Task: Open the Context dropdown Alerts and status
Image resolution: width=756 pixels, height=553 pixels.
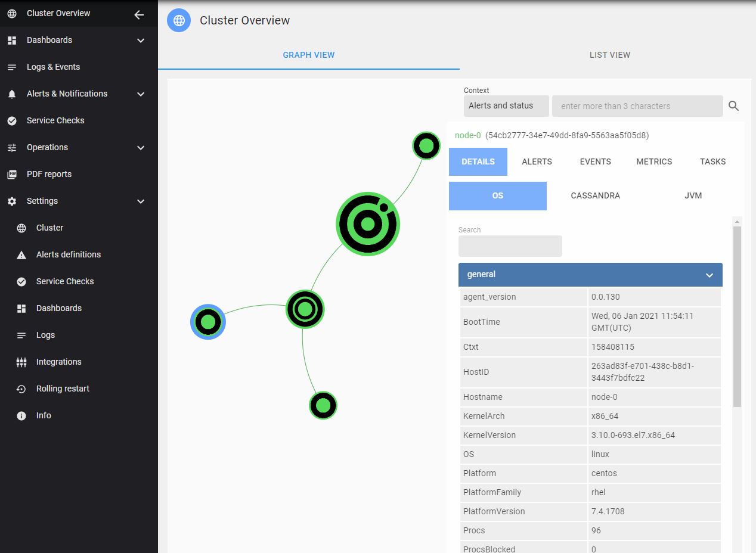Action: 506,106
